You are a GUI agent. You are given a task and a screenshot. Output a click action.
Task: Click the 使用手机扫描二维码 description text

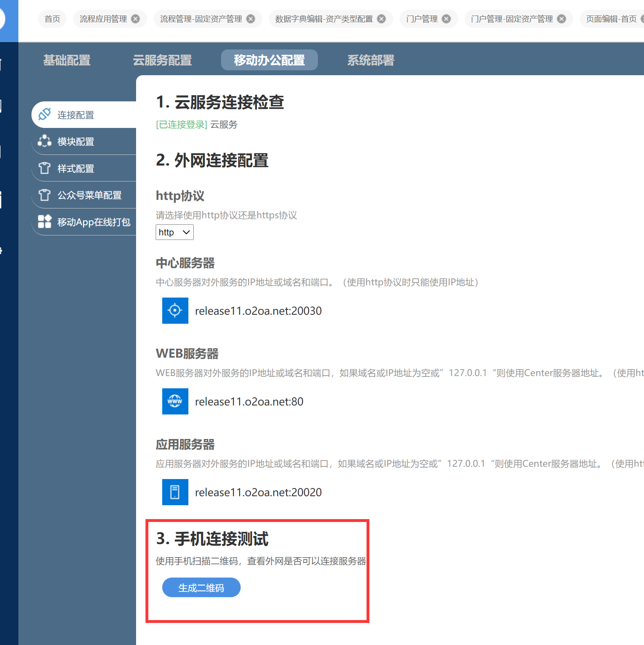tap(261, 561)
